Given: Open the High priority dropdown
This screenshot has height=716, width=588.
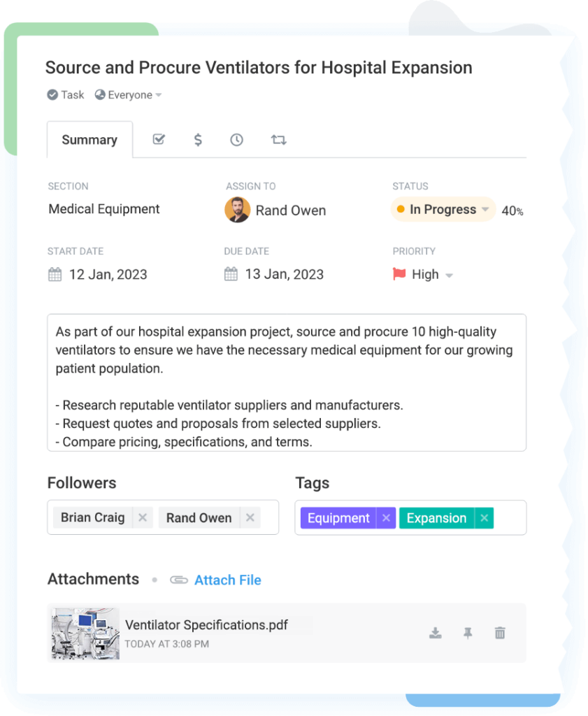Looking at the screenshot, I should [x=449, y=275].
